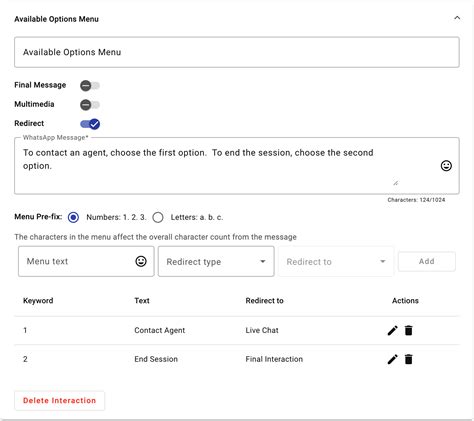Edit the End Session menu row
The image size is (474, 421).
click(393, 359)
